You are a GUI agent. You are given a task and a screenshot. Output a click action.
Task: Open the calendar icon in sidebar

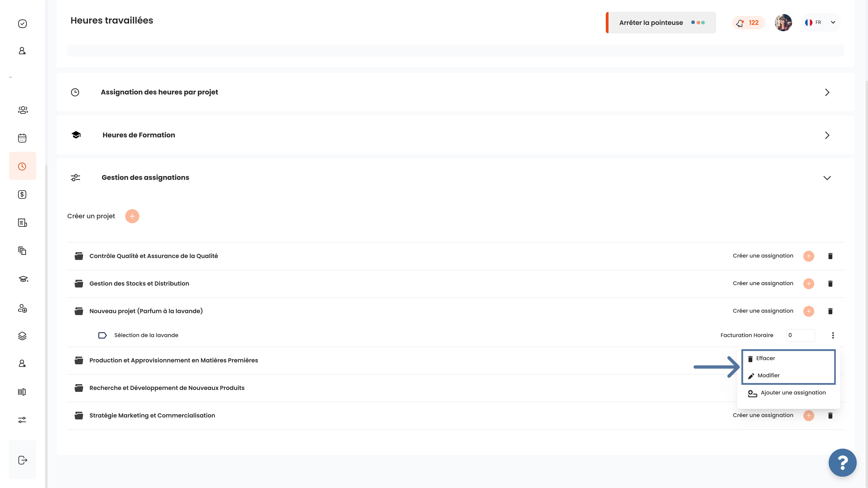pos(22,138)
